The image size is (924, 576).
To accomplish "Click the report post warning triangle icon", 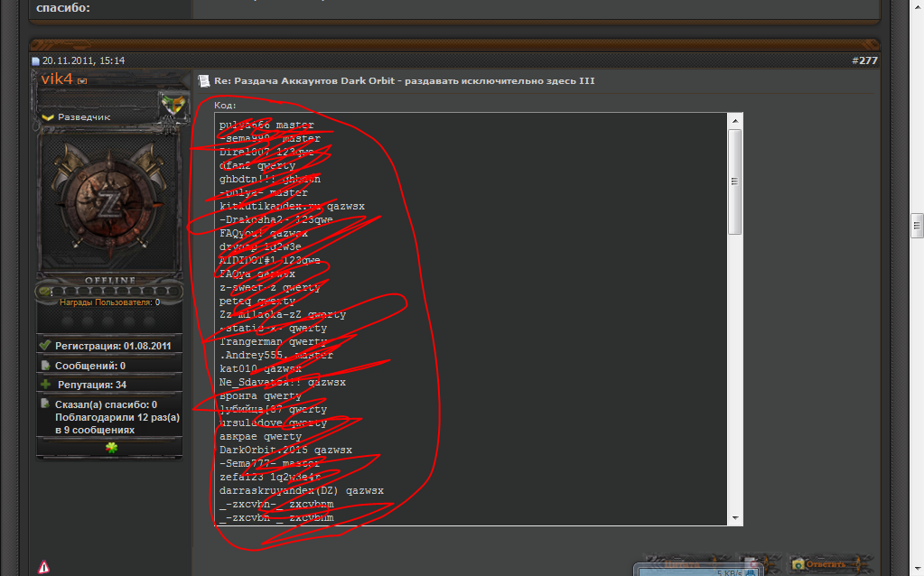I will point(43,567).
